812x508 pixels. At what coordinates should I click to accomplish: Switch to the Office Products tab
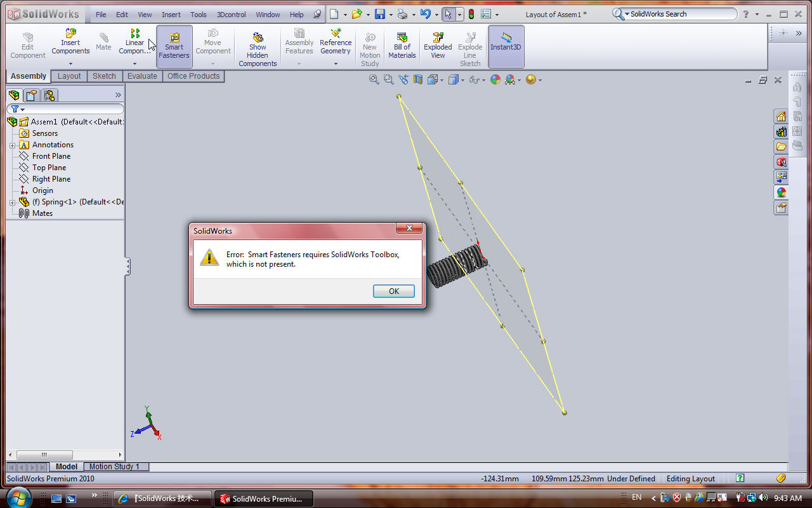pyautogui.click(x=193, y=76)
